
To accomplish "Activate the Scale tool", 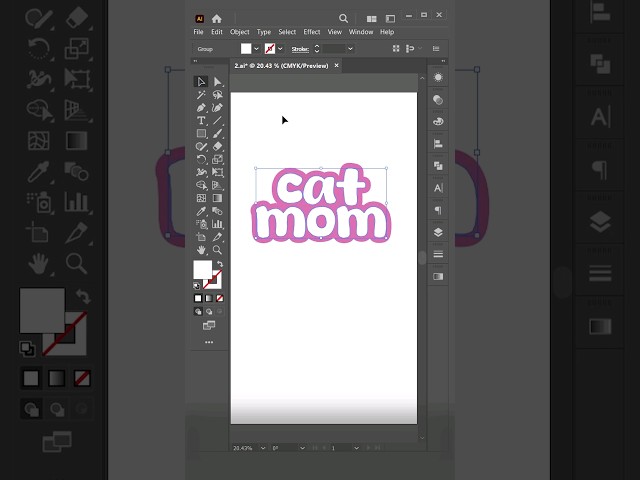I will click(x=217, y=160).
